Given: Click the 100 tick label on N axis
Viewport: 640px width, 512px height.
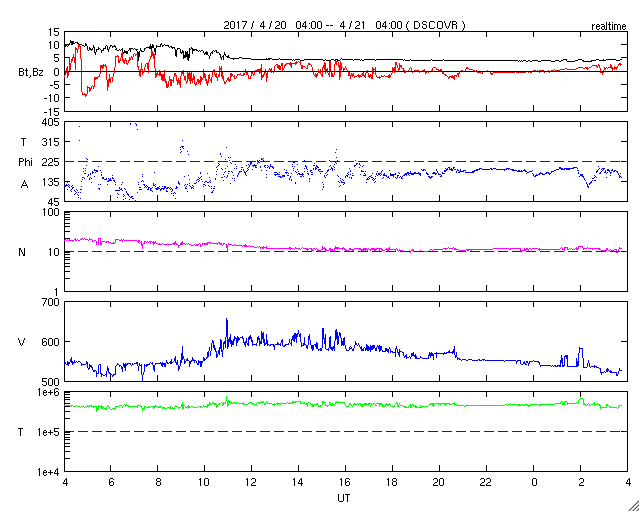Looking at the screenshot, I should (51, 212).
